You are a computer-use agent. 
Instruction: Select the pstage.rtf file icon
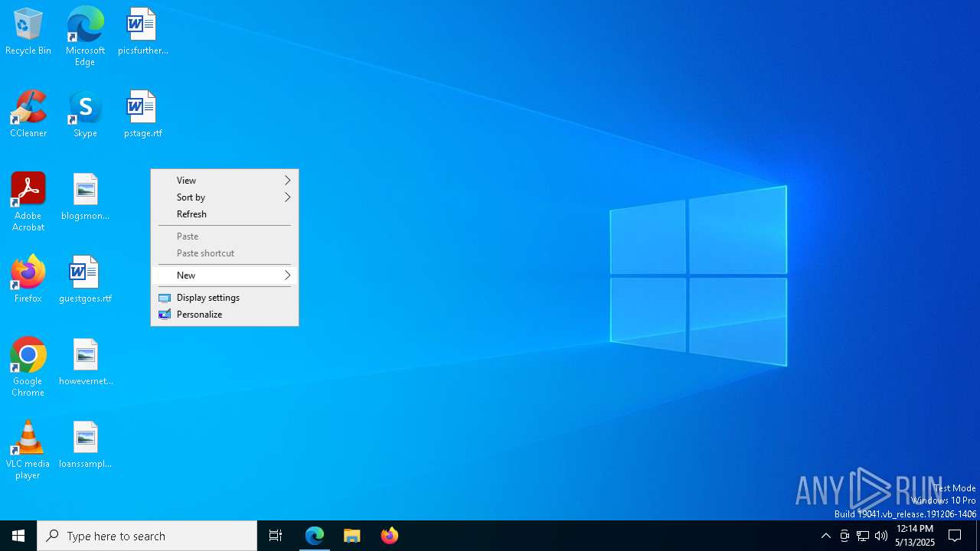coord(142,114)
